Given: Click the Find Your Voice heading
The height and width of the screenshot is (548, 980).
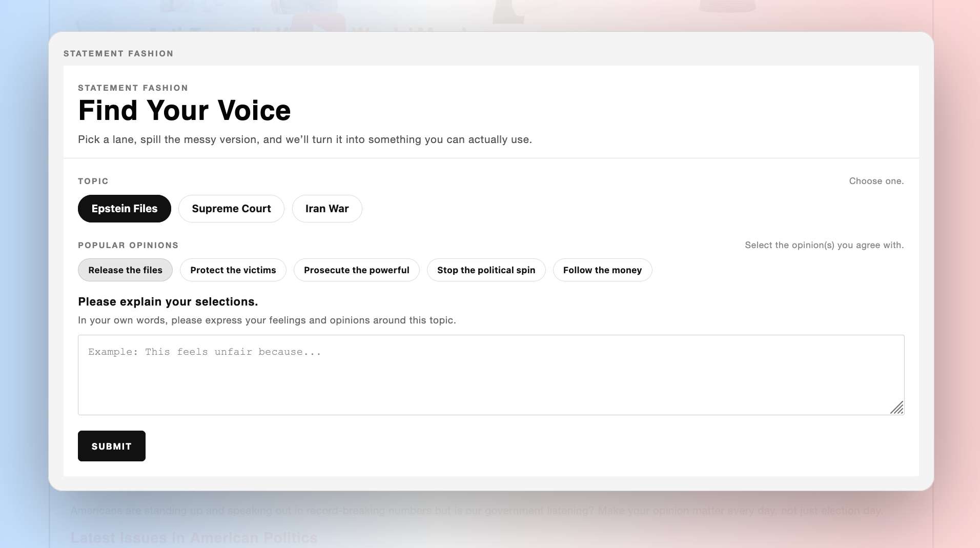Looking at the screenshot, I should click(x=185, y=110).
